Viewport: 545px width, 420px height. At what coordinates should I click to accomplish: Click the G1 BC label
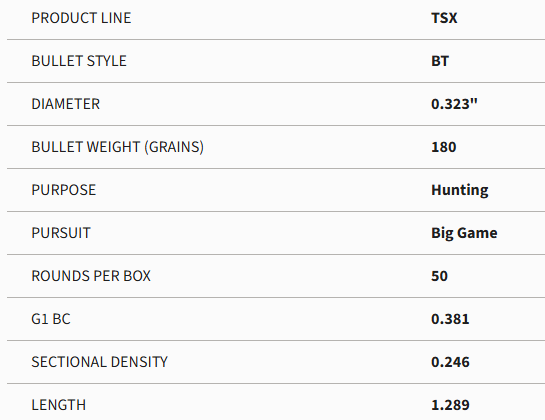(51, 319)
